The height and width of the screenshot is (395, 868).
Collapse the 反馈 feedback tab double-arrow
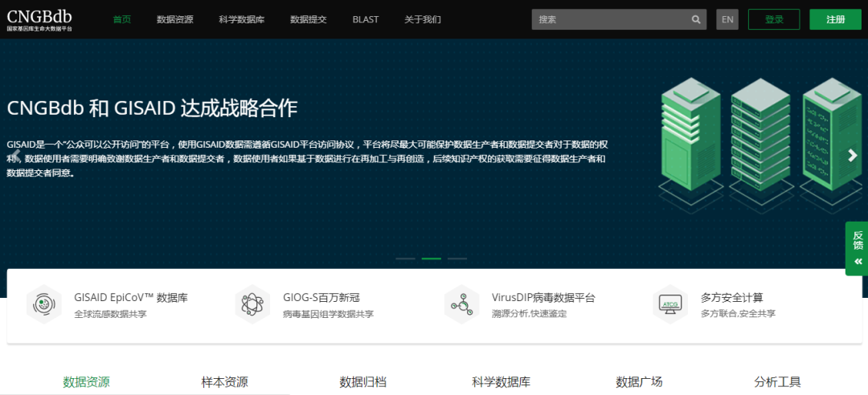[858, 262]
